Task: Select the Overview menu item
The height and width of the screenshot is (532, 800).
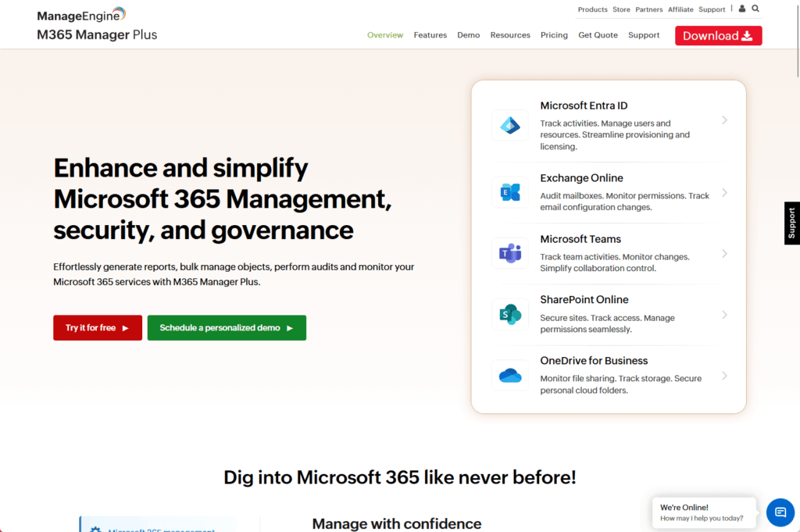Action: (385, 35)
